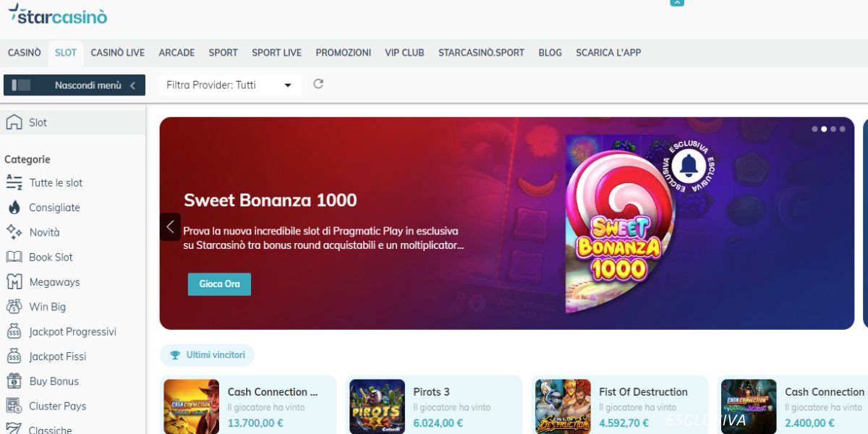This screenshot has height=434, width=868.
Task: Select the last carousel dot indicator
Action: click(842, 129)
